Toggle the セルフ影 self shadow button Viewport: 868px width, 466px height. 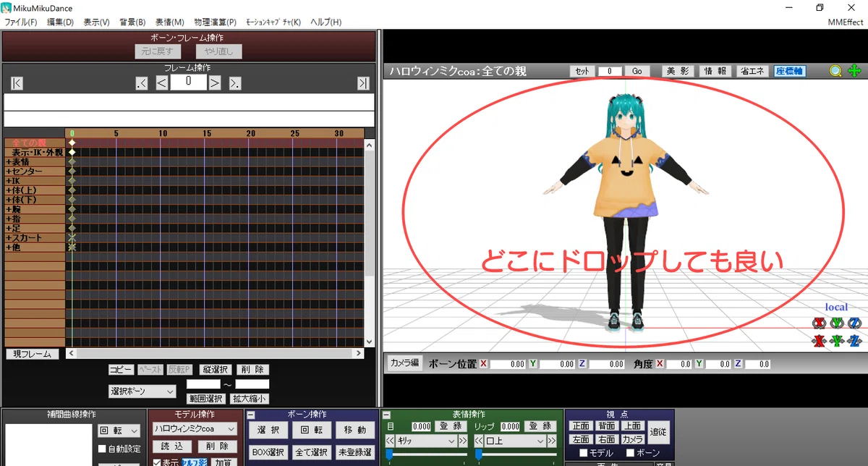[195, 462]
